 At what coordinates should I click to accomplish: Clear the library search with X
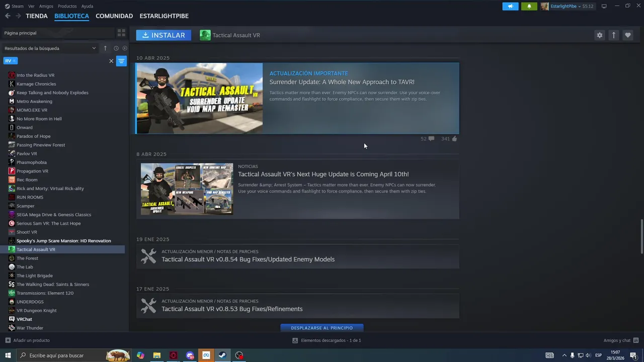click(111, 61)
